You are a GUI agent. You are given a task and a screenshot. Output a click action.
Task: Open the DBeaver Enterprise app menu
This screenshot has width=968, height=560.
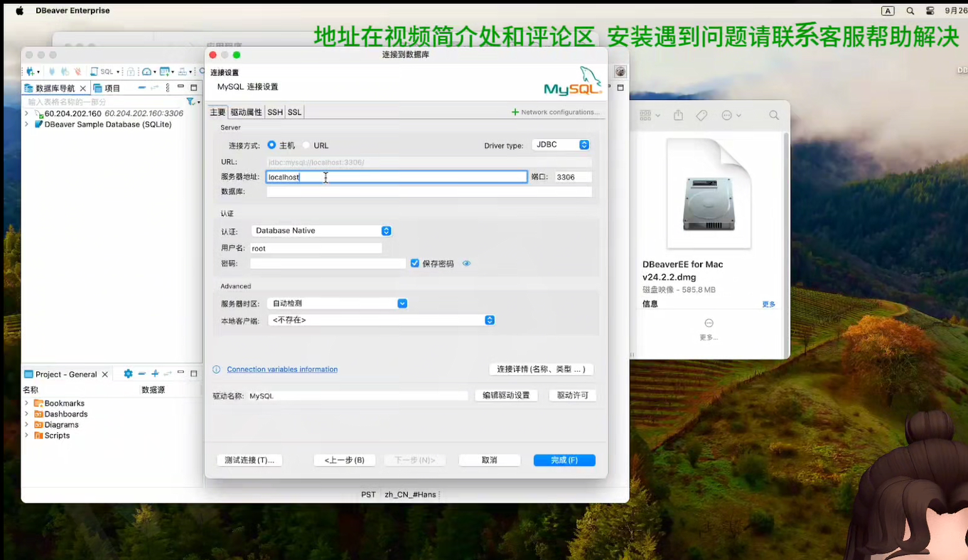click(x=72, y=11)
